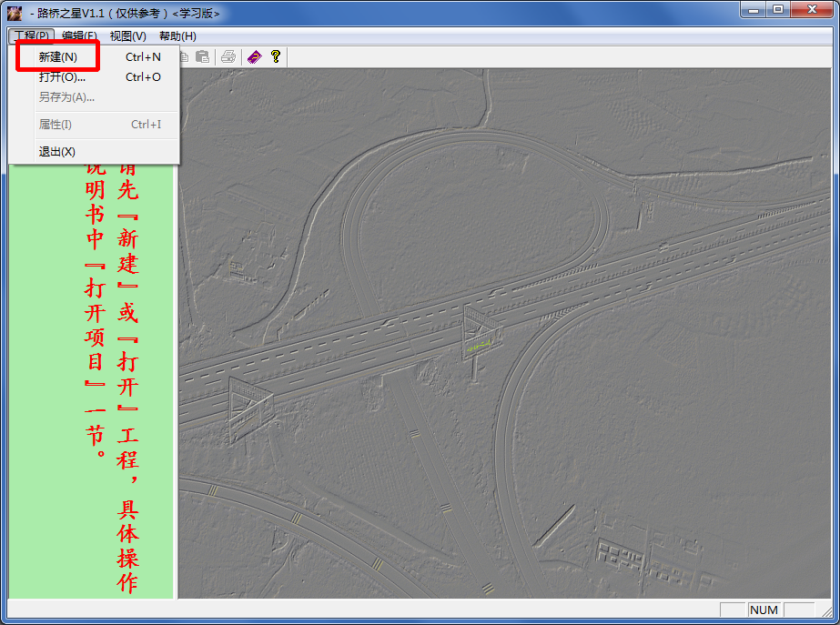Open the 编辑(E) menu
The width and height of the screenshot is (840, 625).
[x=79, y=35]
